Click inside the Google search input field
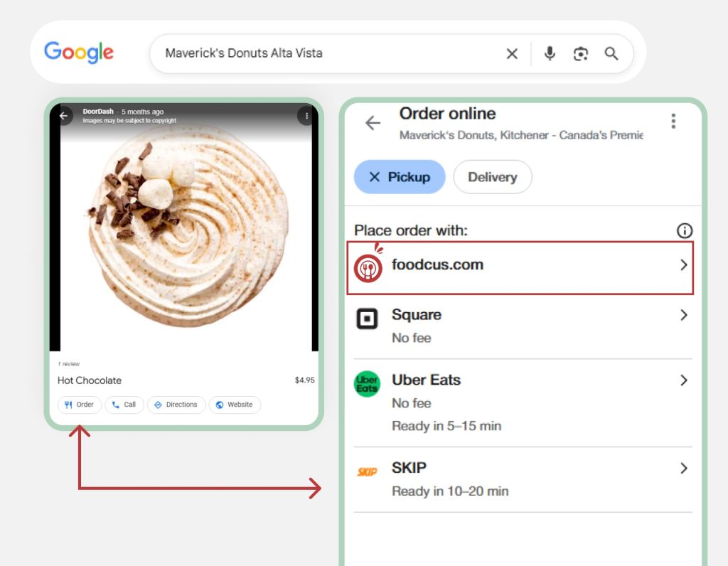The height and width of the screenshot is (566, 728). click(x=320, y=53)
